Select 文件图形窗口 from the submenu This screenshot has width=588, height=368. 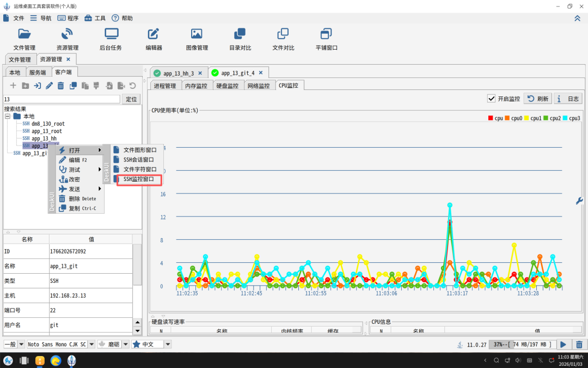tap(137, 150)
